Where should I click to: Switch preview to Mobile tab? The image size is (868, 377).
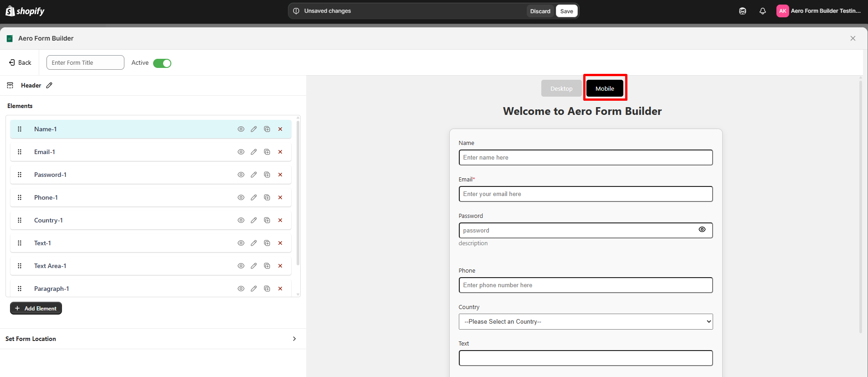pos(605,88)
